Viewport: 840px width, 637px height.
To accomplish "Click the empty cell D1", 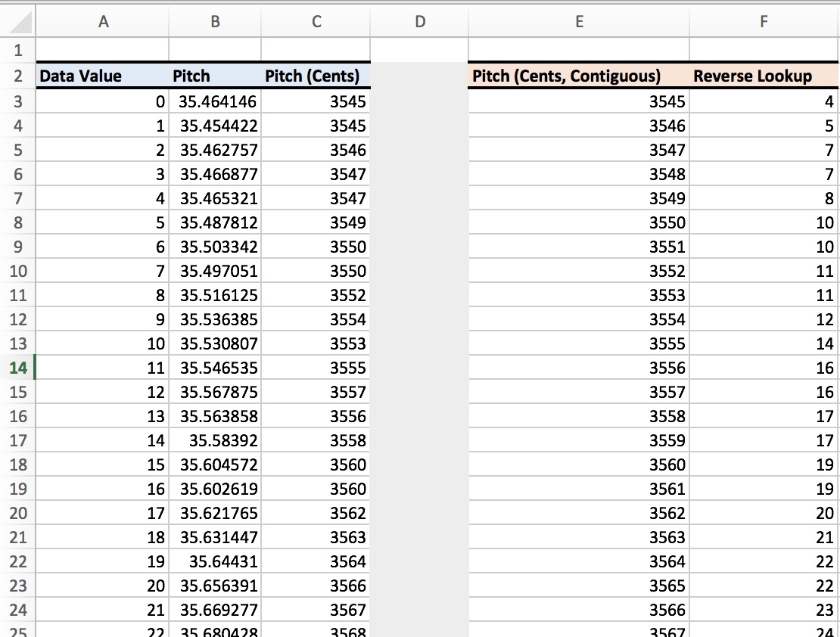I will (418, 51).
